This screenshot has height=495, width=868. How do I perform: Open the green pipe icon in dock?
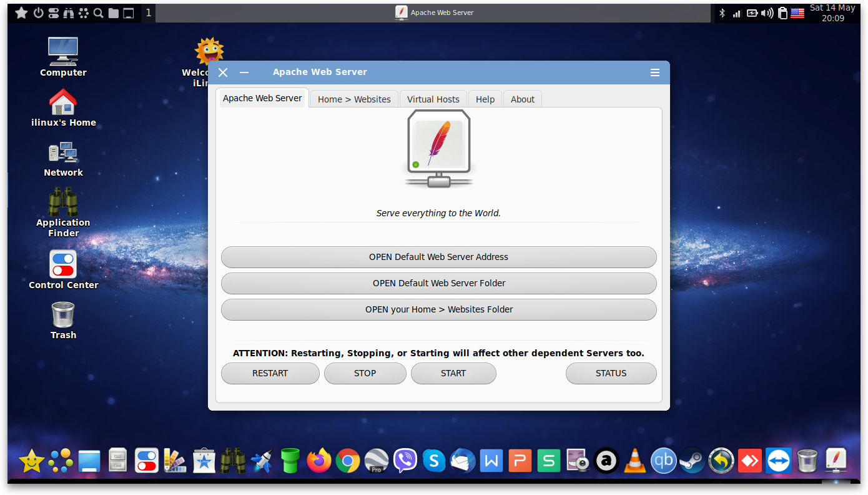(290, 461)
